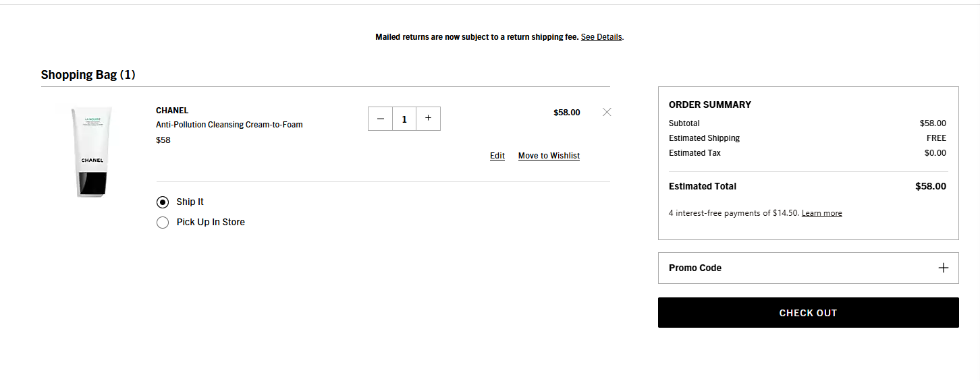Remove the Chanel item using the X icon
Image resolution: width=980 pixels, height=381 pixels.
tap(607, 112)
